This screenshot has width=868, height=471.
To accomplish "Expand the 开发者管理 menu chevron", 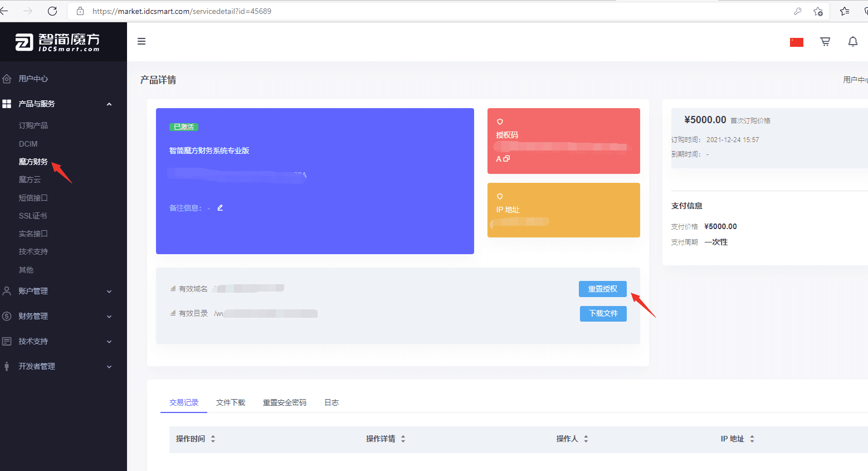I will pyautogui.click(x=109, y=367).
